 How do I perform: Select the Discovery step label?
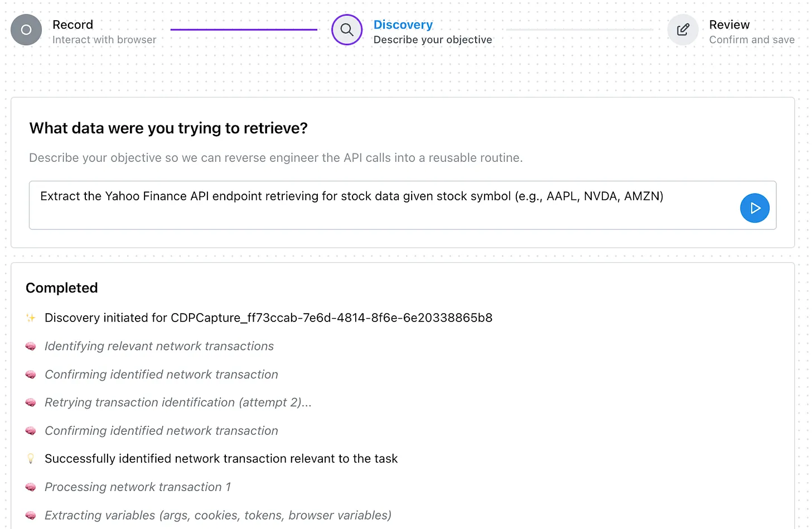pos(403,25)
